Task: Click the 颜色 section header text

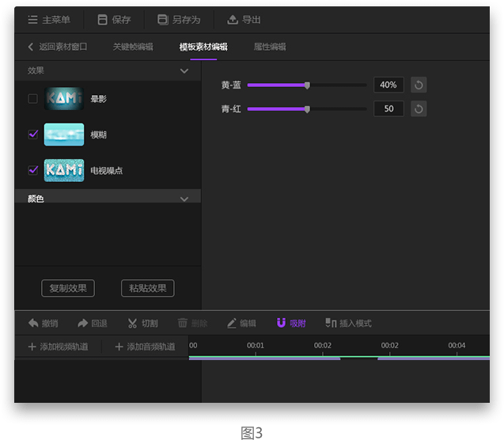Action: (36, 199)
